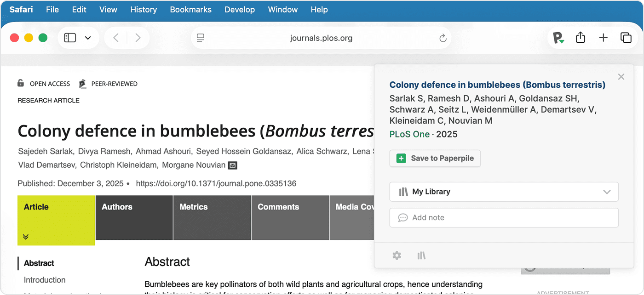Open the reader view icon in address bar
The height and width of the screenshot is (295, 644).
pyautogui.click(x=201, y=38)
